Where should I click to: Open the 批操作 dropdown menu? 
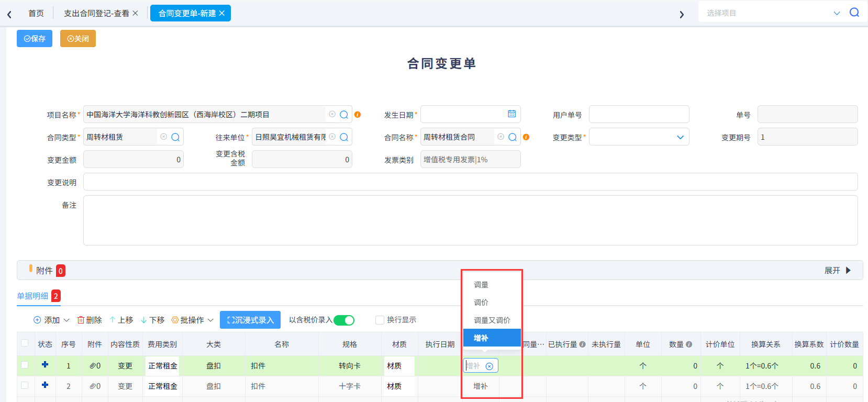pos(193,320)
